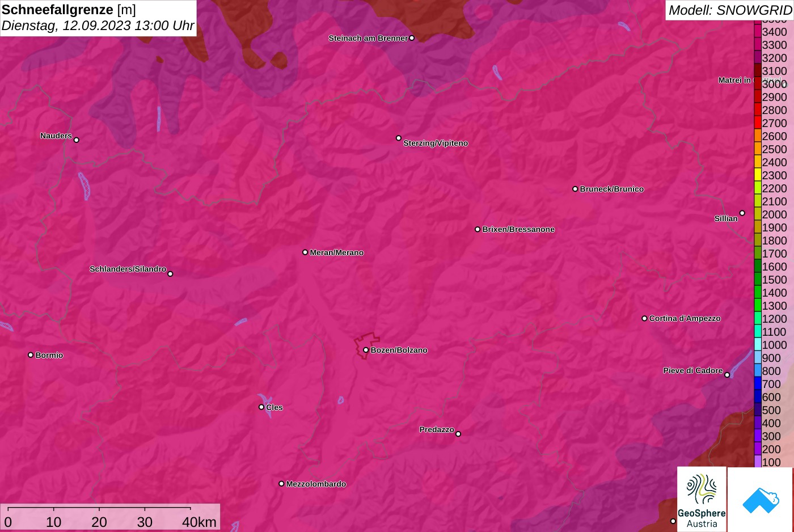Pick the Cortina d'Ampezzo marker dot
Screen dimensions: 794x532
pyautogui.click(x=644, y=318)
